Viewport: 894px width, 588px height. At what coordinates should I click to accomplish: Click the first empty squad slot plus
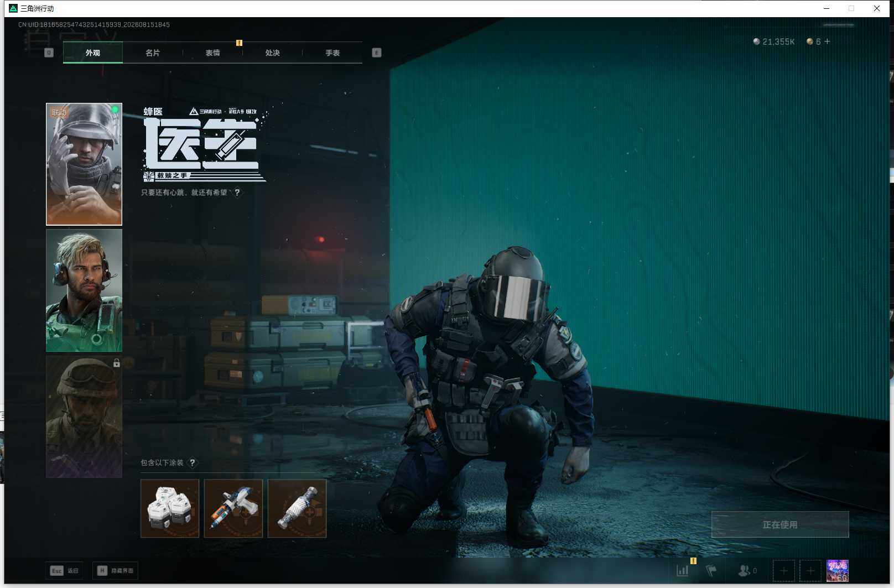784,570
